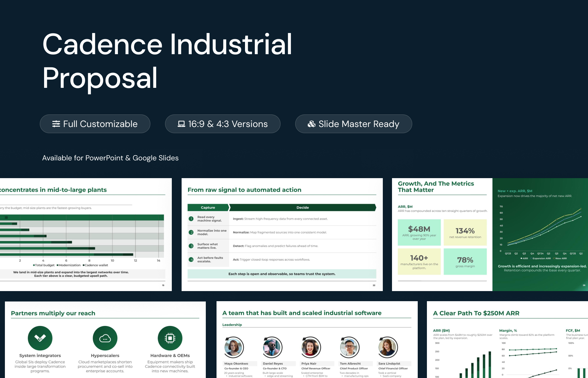Click the Slide Master Ready pill
The width and height of the screenshot is (588, 378).
pyautogui.click(x=353, y=124)
